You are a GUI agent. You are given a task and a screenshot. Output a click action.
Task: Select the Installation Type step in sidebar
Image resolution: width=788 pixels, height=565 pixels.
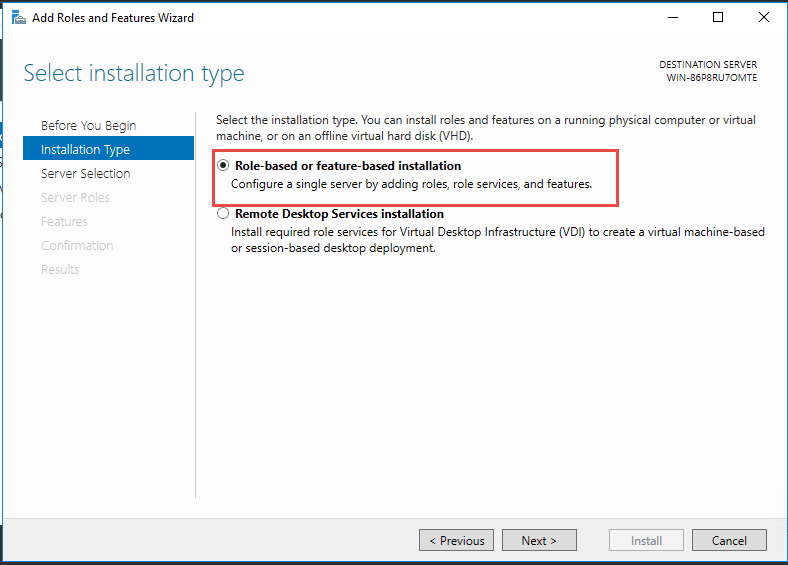(x=85, y=149)
